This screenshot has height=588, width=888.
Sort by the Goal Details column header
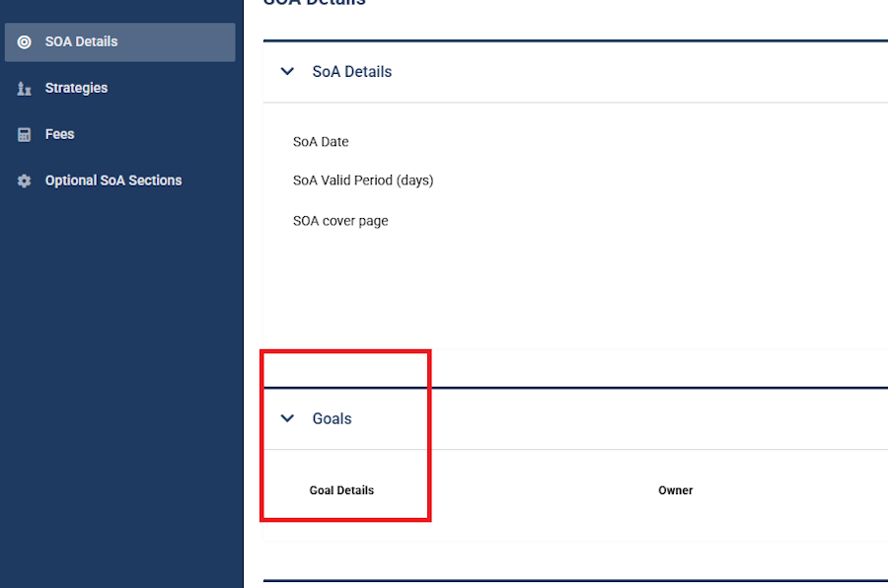point(341,490)
